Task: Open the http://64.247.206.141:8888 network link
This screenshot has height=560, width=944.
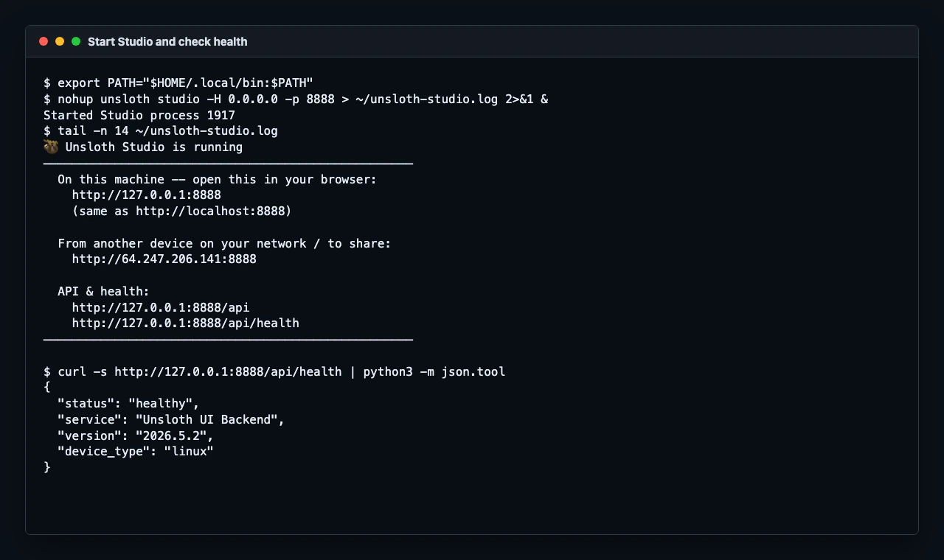Action: click(x=164, y=259)
